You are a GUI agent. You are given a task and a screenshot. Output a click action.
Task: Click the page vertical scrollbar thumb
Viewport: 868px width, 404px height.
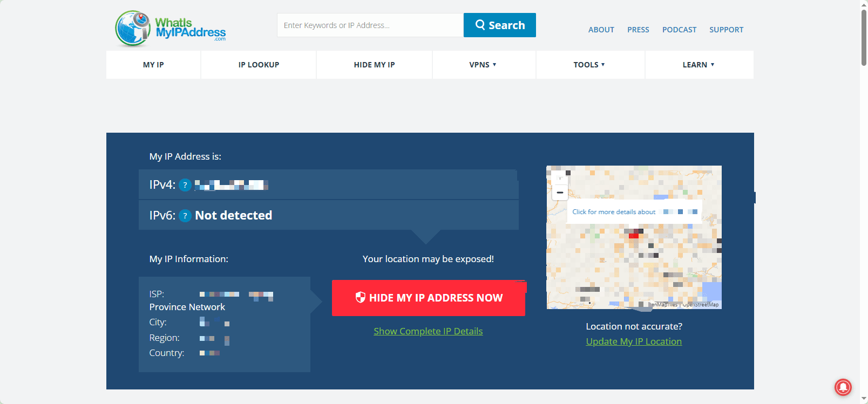[864, 38]
